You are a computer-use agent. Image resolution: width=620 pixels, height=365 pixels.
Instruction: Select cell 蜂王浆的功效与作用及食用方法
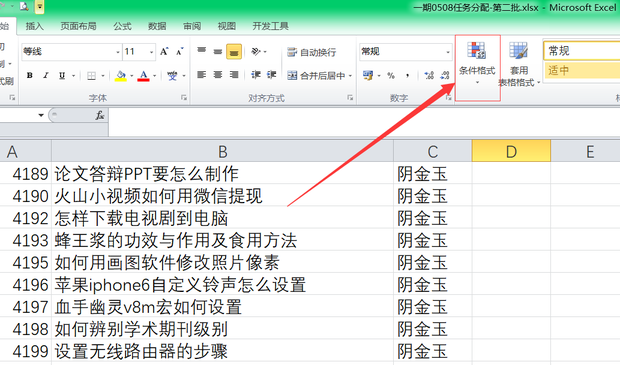tap(223, 240)
